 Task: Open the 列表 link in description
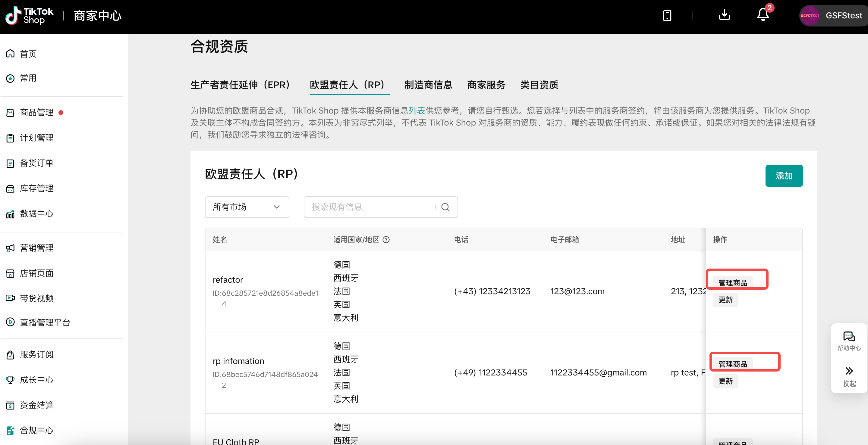(417, 111)
